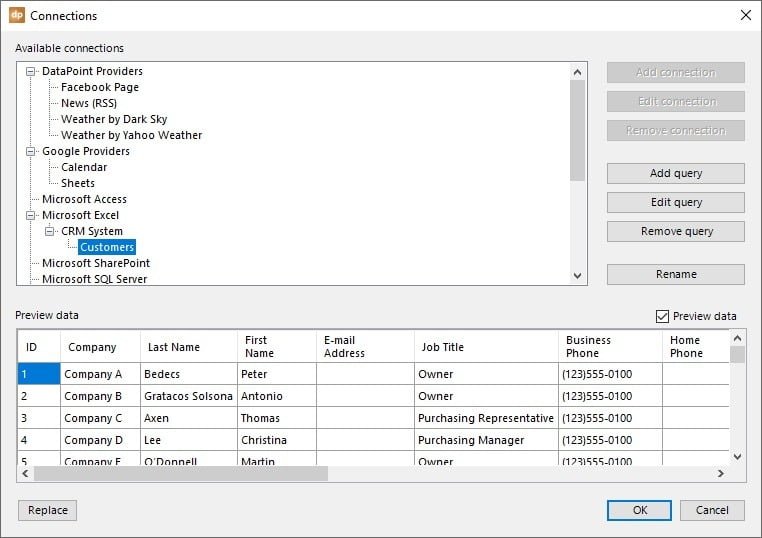Image resolution: width=762 pixels, height=538 pixels.
Task: Click the Edit query button
Action: [675, 202]
